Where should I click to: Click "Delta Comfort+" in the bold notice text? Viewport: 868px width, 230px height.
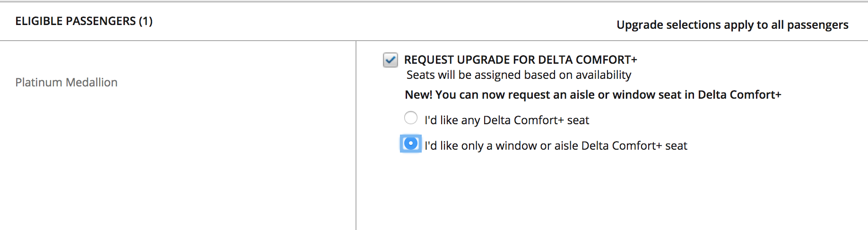coord(739,95)
